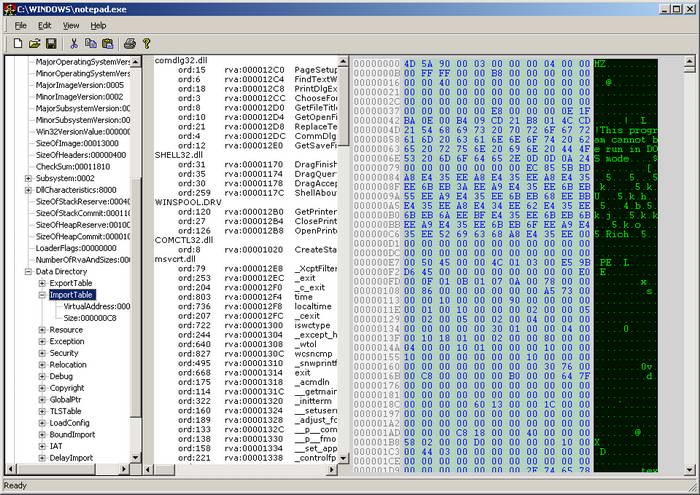Expand the Resource node
700x495 pixels.
click(42, 330)
